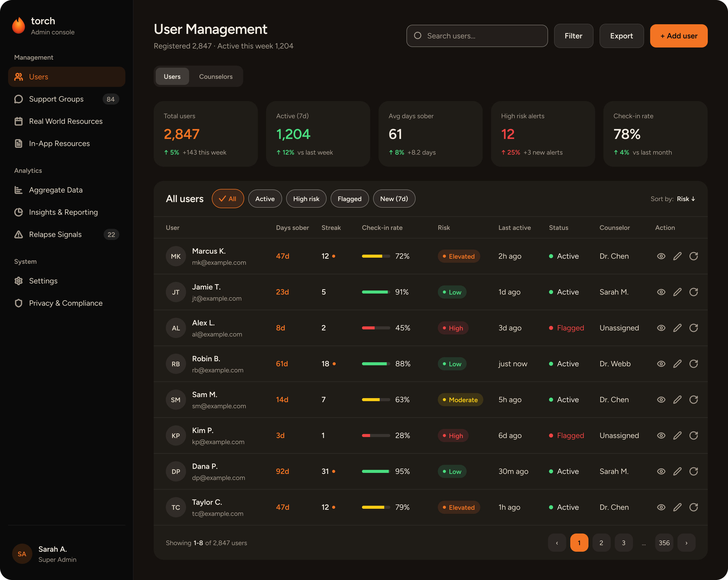Image resolution: width=728 pixels, height=580 pixels.
Task: View Marcus K. with eye icon
Action: tap(661, 256)
